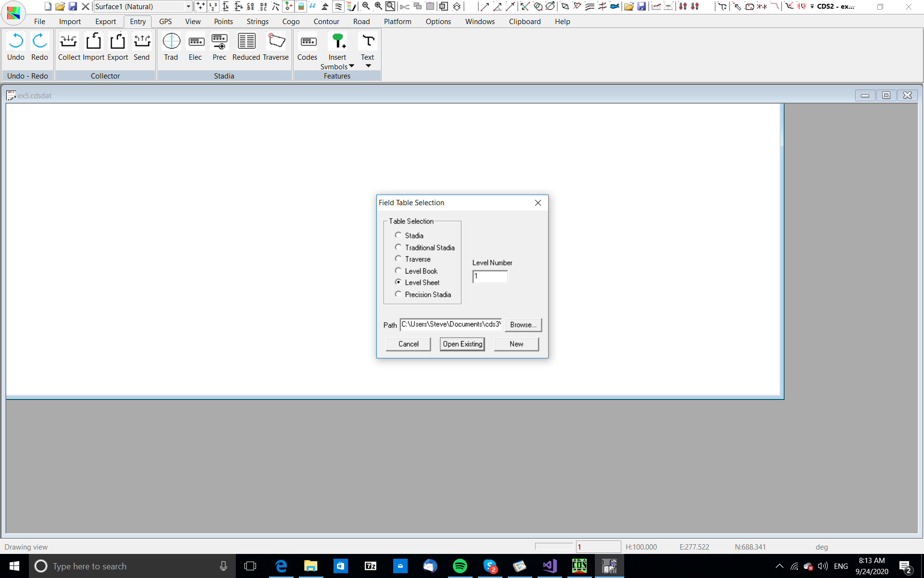Viewport: 924px width, 578px height.
Task: Click the Browse... button next to Path
Action: pos(523,325)
